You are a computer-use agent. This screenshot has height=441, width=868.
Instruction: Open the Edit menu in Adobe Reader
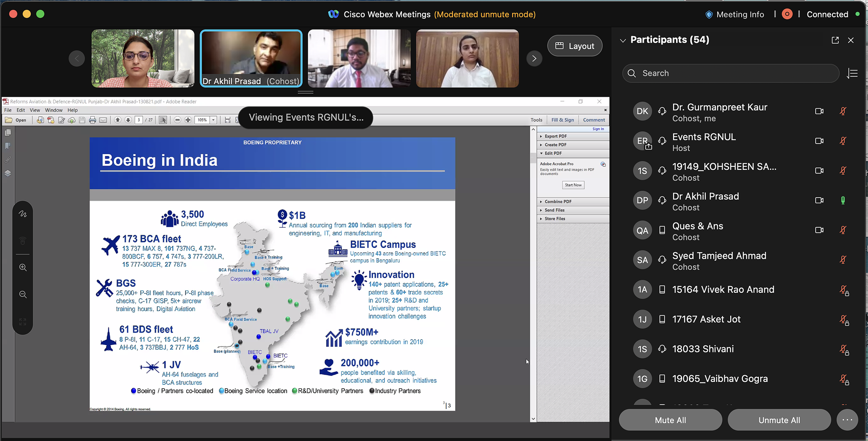(21, 110)
